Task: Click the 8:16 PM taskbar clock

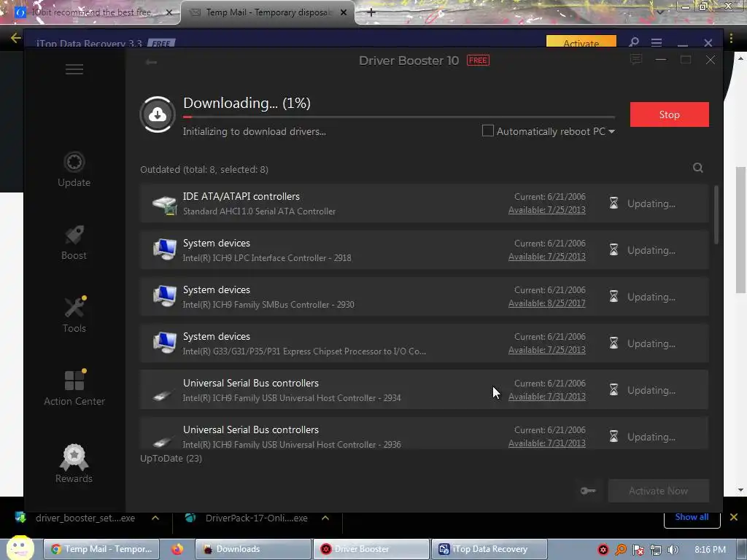Action: (x=710, y=550)
